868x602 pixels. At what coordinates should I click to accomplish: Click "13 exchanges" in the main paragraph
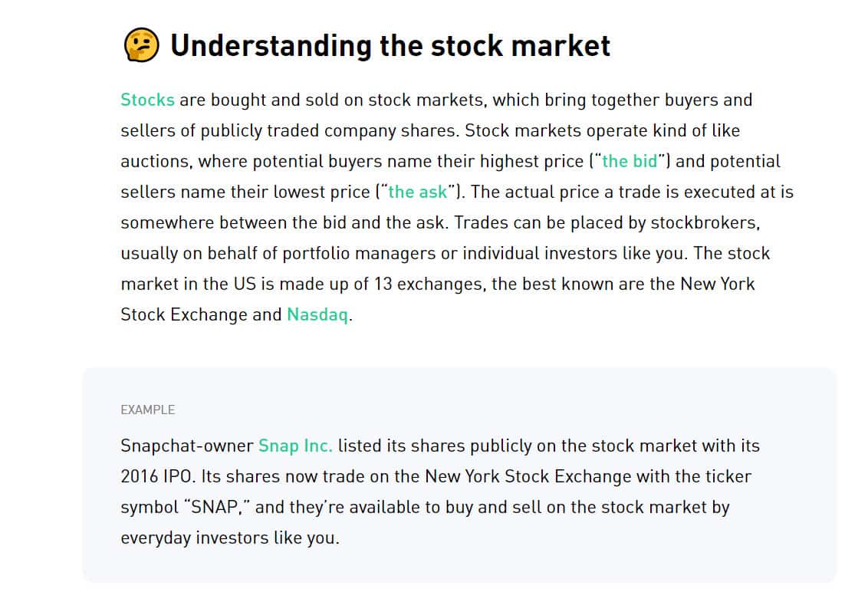coord(430,284)
